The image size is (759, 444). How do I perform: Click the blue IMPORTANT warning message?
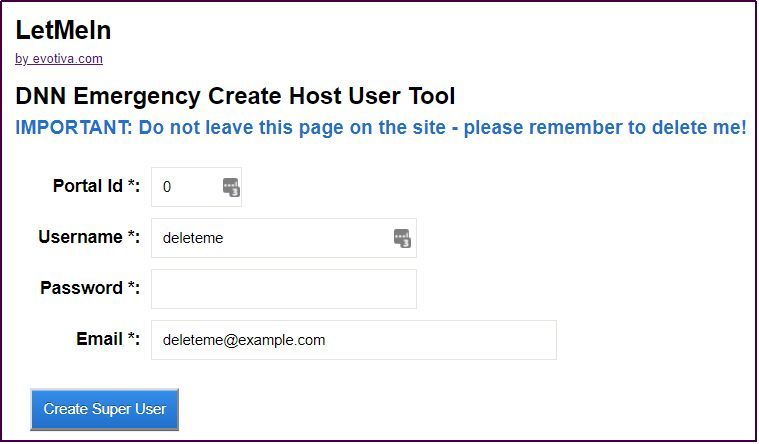[381, 127]
